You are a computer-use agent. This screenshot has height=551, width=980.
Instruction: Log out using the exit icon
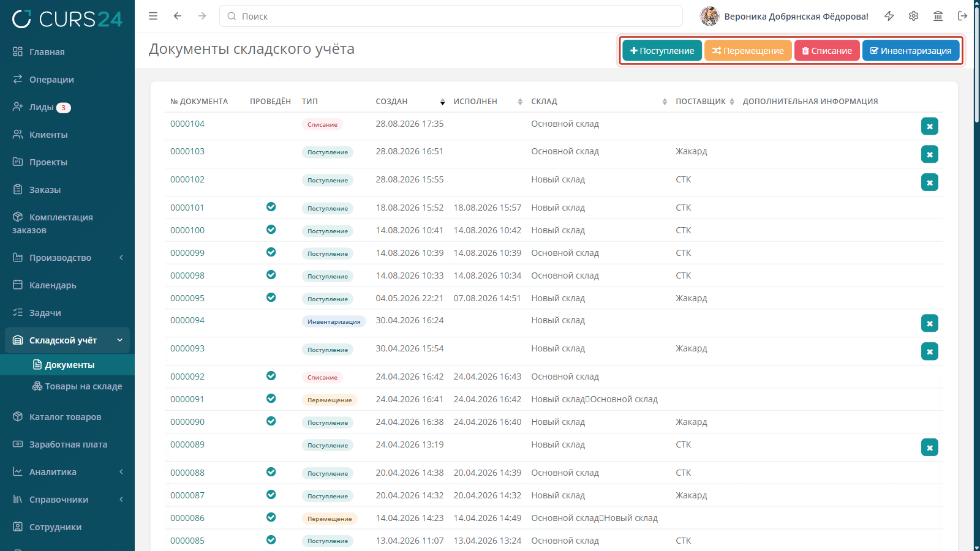point(963,16)
